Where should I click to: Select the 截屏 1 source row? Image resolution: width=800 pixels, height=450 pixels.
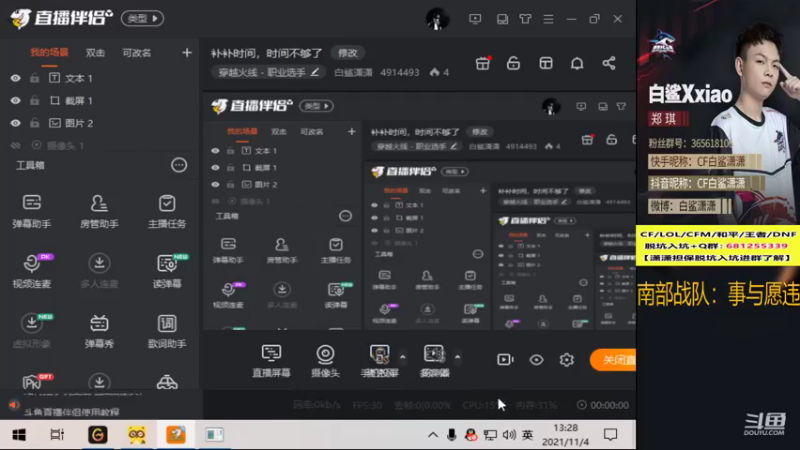click(99, 101)
